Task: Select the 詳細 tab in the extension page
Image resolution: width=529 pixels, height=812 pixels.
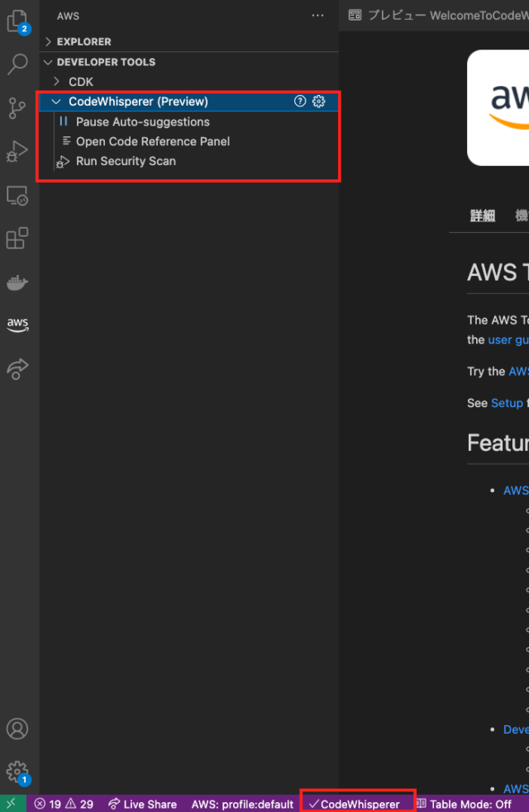Action: (483, 216)
